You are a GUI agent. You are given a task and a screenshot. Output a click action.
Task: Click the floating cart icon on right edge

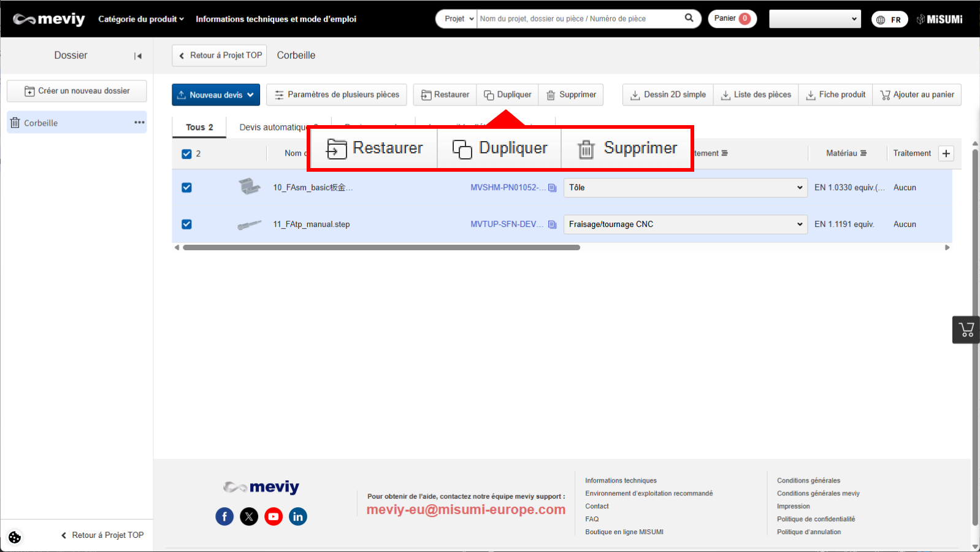point(966,330)
